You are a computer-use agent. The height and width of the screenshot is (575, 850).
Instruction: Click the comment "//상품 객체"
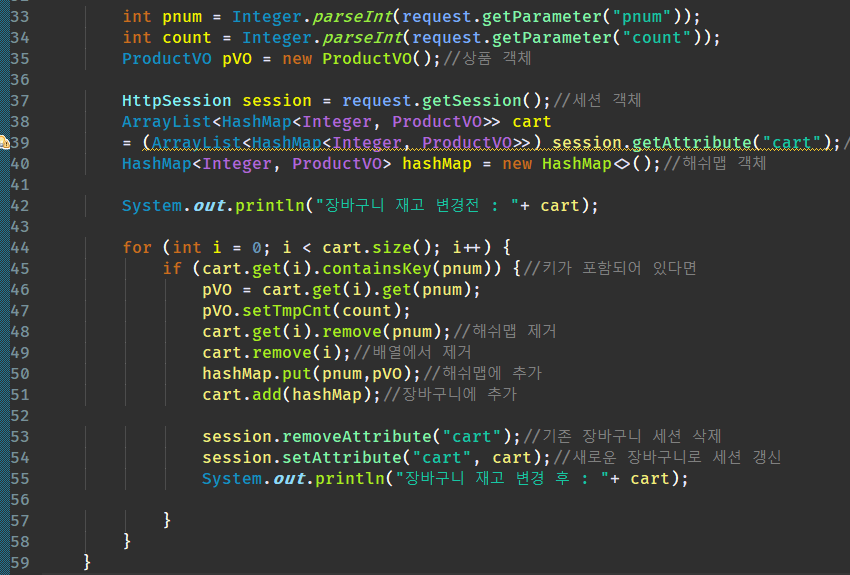point(487,58)
